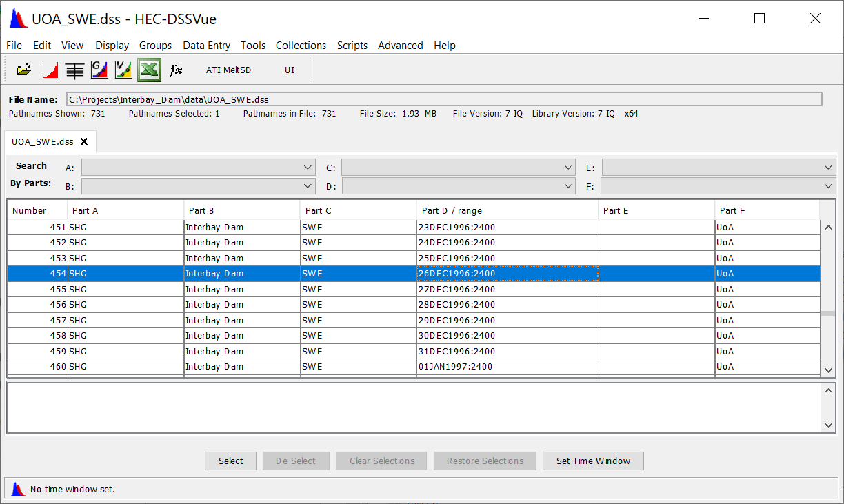Open the File menu

(x=14, y=46)
